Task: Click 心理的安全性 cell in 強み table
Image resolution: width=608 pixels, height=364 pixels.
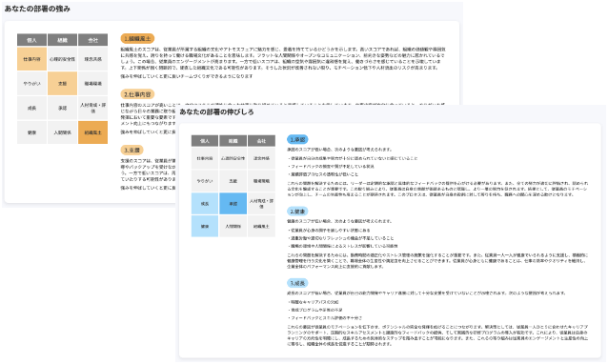Action: coord(63,59)
